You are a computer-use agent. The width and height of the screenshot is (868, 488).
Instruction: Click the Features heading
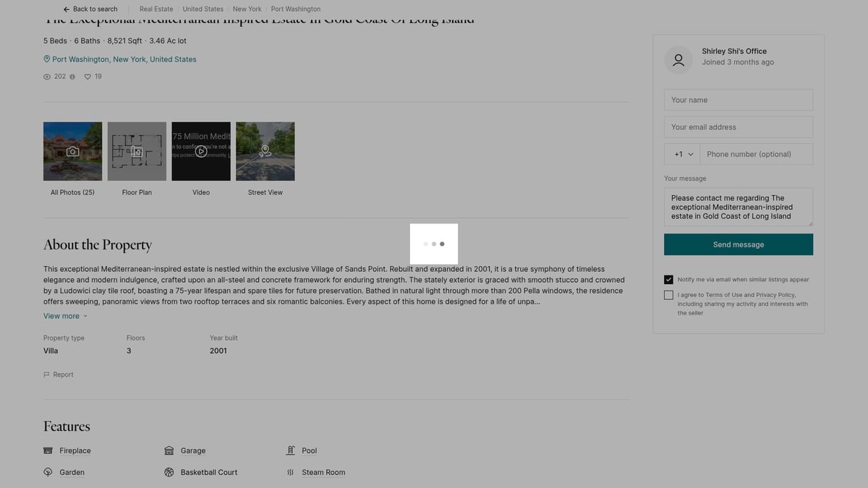pos(67,427)
